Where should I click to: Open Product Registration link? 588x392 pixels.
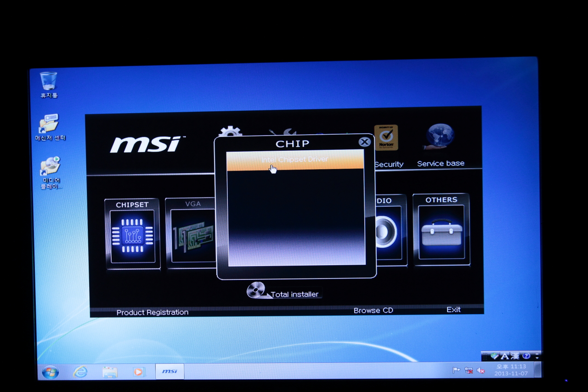153,312
